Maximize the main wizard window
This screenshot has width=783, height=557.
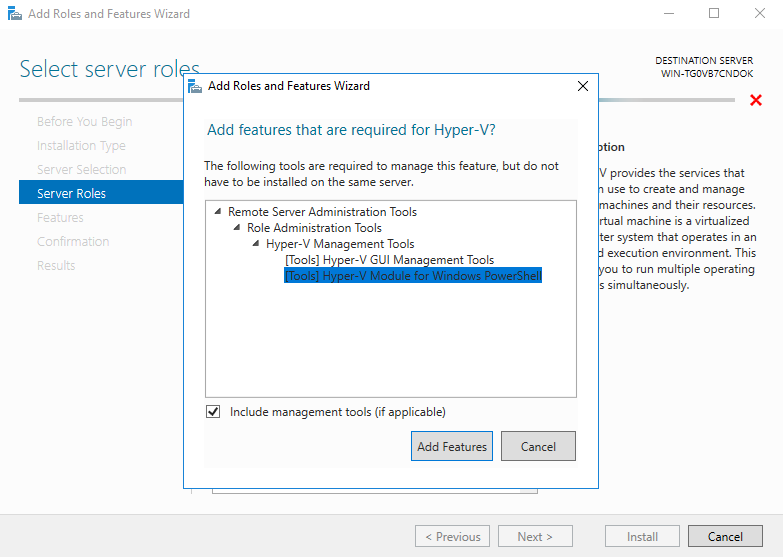714,14
